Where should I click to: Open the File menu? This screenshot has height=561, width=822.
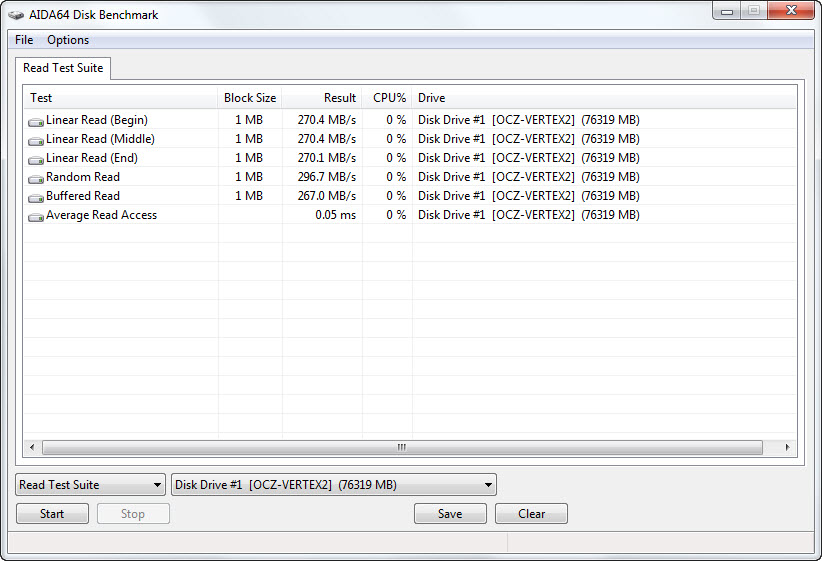[x=24, y=40]
